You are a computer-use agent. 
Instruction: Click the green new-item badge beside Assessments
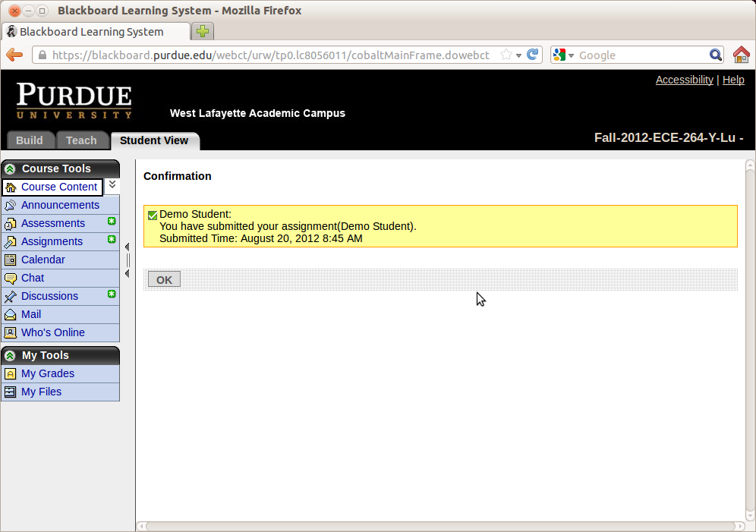coord(112,222)
